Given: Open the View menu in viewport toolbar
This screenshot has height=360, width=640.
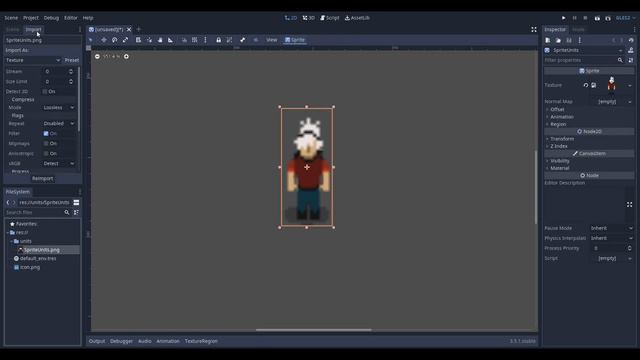Looking at the screenshot, I should [x=271, y=40].
